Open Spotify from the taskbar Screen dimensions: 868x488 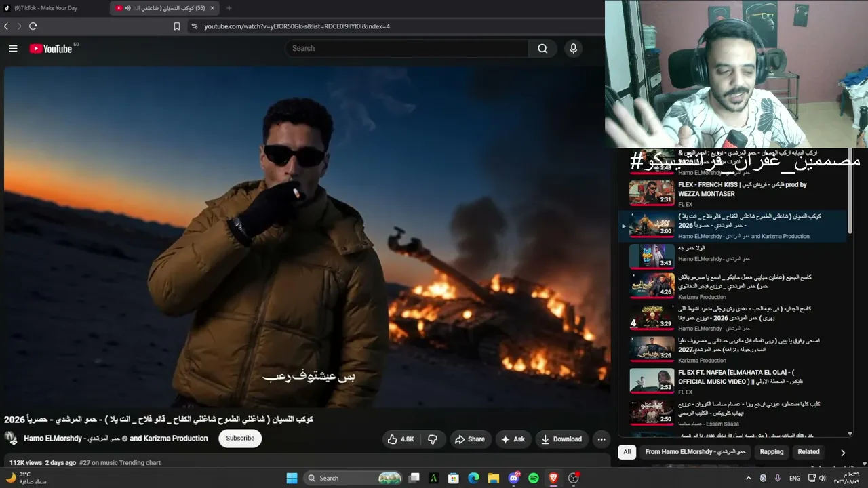coord(534,478)
